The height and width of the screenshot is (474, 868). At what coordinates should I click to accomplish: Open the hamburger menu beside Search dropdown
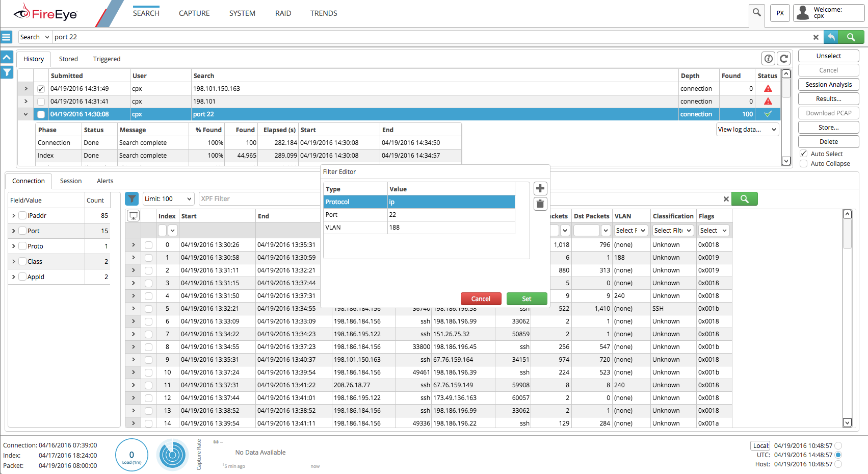6,37
